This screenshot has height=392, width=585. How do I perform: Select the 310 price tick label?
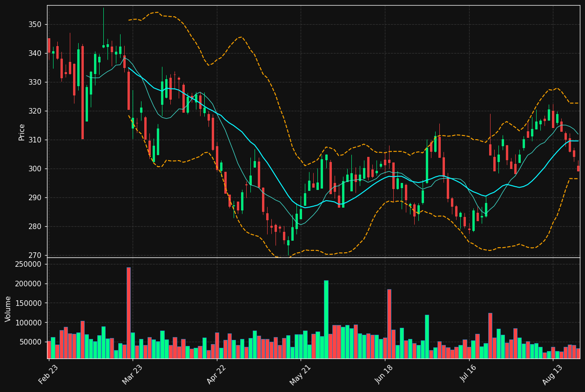pyautogui.click(x=35, y=140)
